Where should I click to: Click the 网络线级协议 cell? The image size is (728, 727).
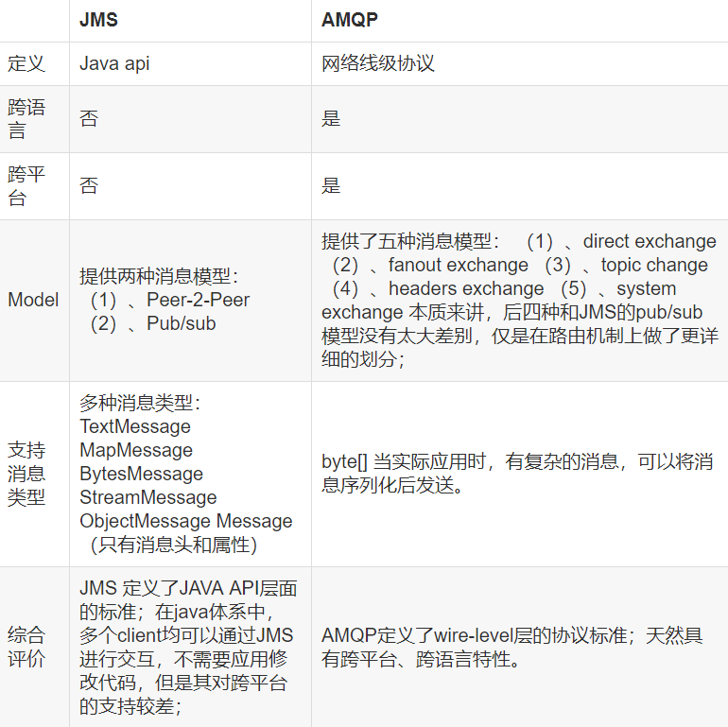[378, 63]
